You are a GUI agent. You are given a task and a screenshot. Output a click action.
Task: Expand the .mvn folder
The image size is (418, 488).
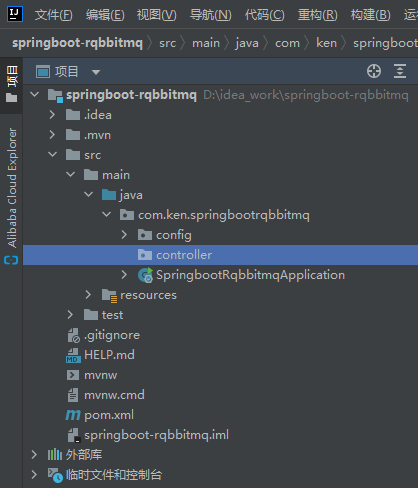tap(52, 135)
